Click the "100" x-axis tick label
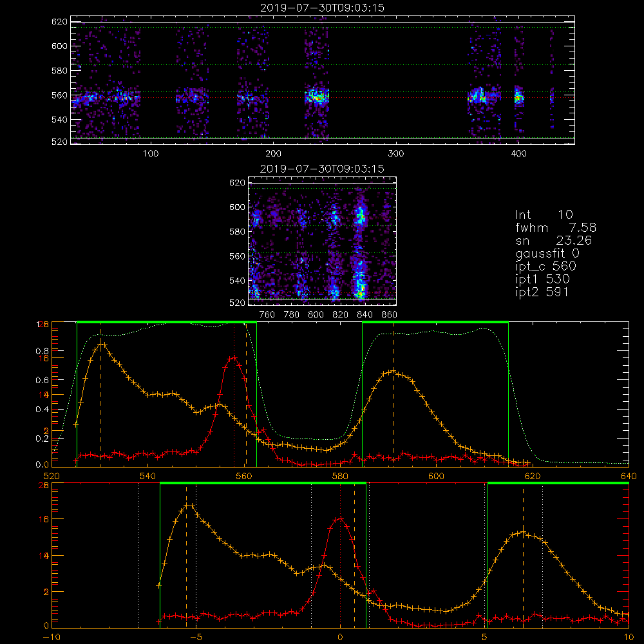The width and height of the screenshot is (644, 644). point(151,154)
